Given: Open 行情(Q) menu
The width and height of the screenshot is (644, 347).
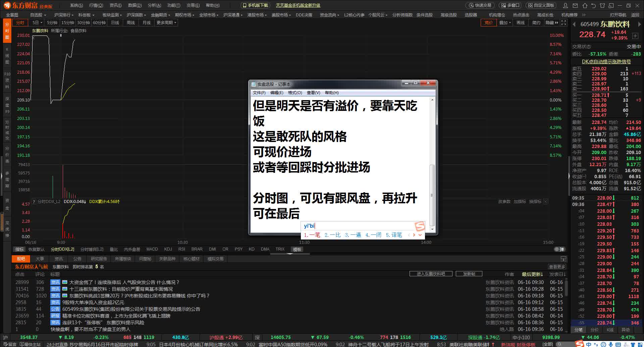Looking at the screenshot, I should click(96, 5).
